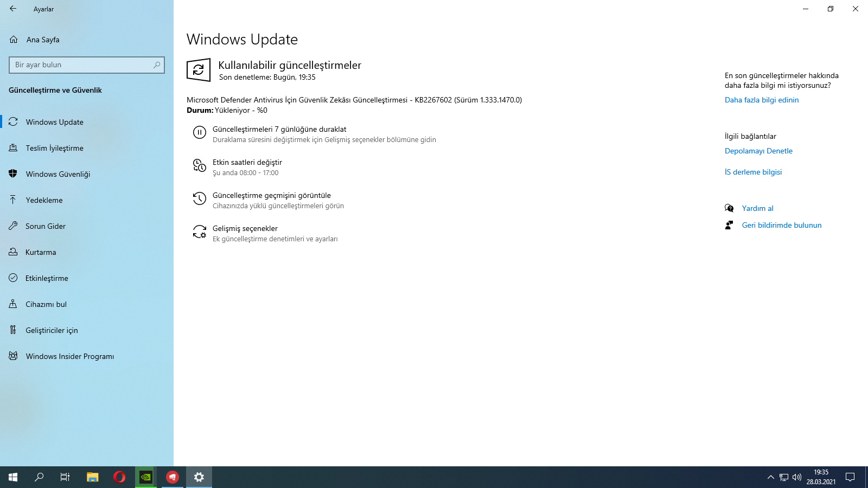Click the search magnifier in settings box

pyautogui.click(x=157, y=65)
